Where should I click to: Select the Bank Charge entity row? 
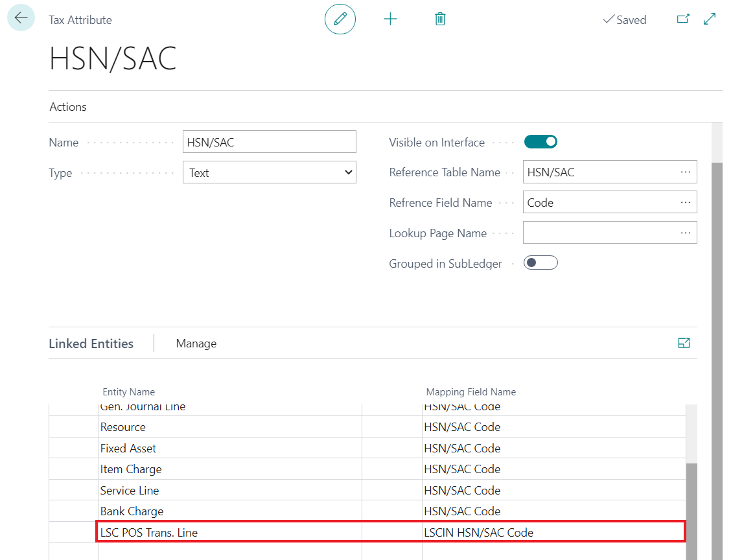tap(132, 511)
